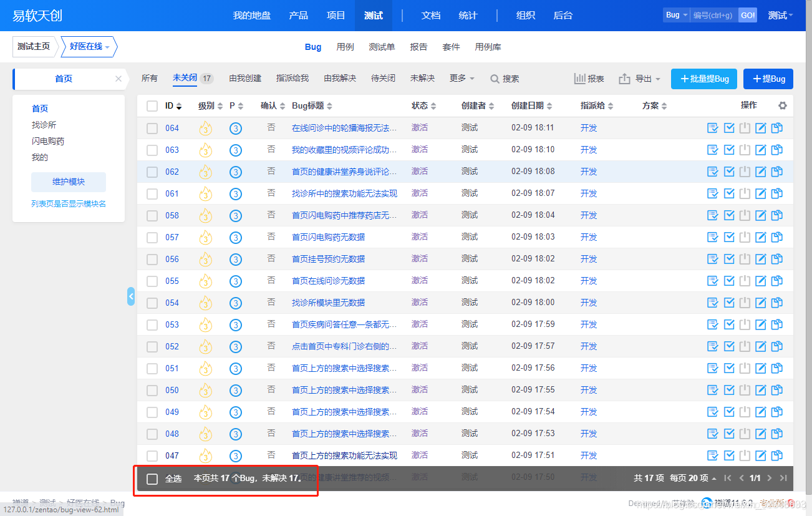The image size is (812, 516).
Task: Open 项目 in top navigation
Action: tap(336, 16)
